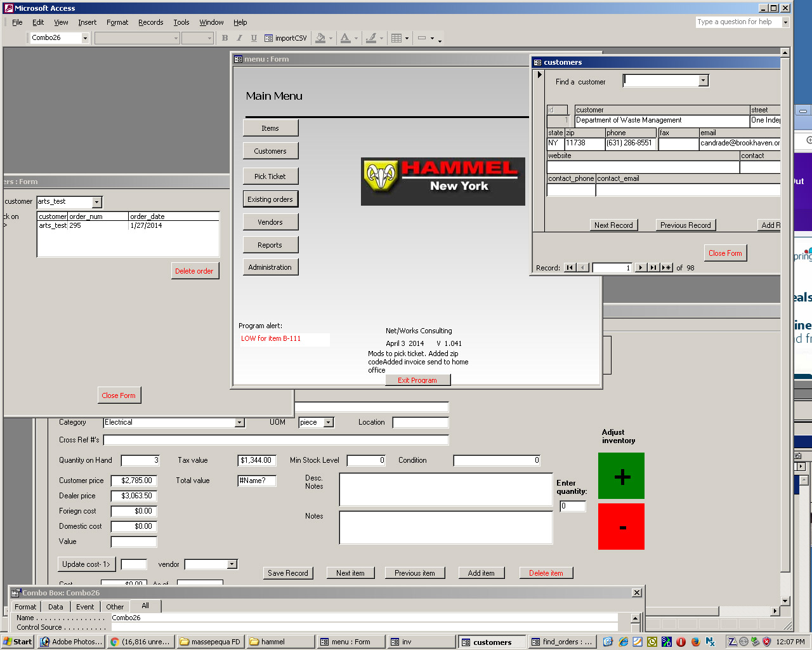812x650 pixels.
Task: Open the Records menu
Action: 150,22
